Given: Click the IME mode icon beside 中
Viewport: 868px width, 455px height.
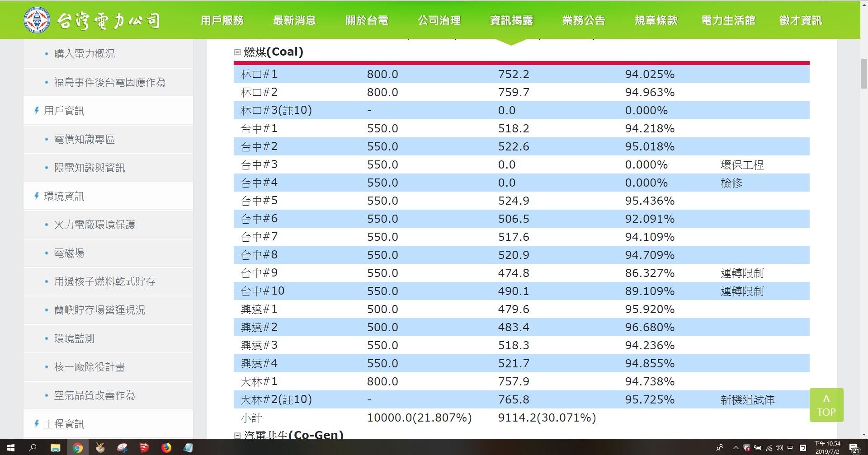Looking at the screenshot, I should [x=803, y=448].
